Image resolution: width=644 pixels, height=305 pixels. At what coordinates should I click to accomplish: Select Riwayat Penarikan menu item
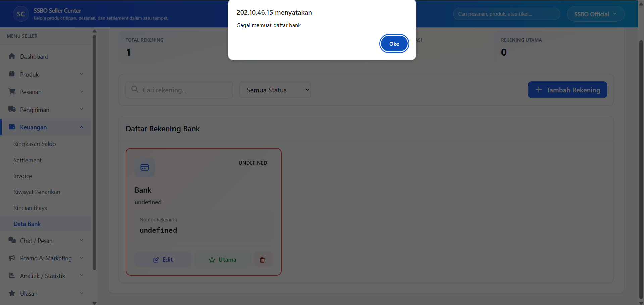(x=37, y=192)
